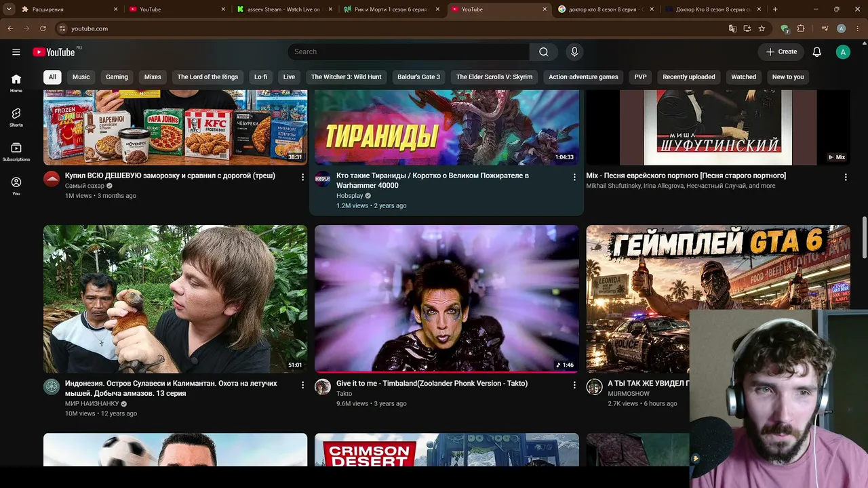
Task: Click the Create button
Action: coord(781,52)
